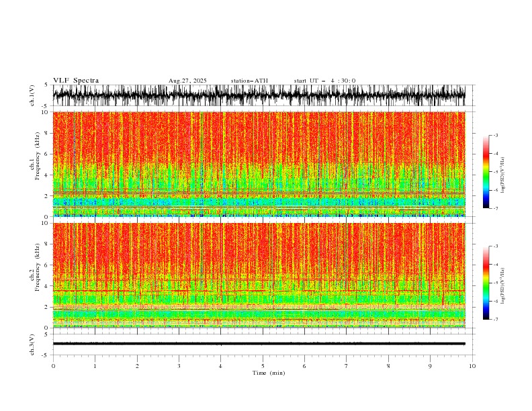Click the "-3" tick on the lower color bar
Image resolution: width=532 pixels, height=411 pixels.
click(496, 246)
